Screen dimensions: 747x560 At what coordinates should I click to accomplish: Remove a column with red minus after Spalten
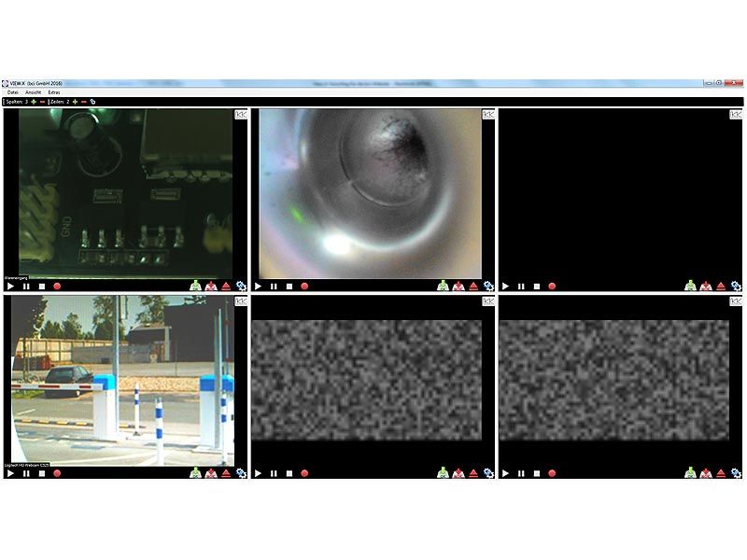point(44,101)
